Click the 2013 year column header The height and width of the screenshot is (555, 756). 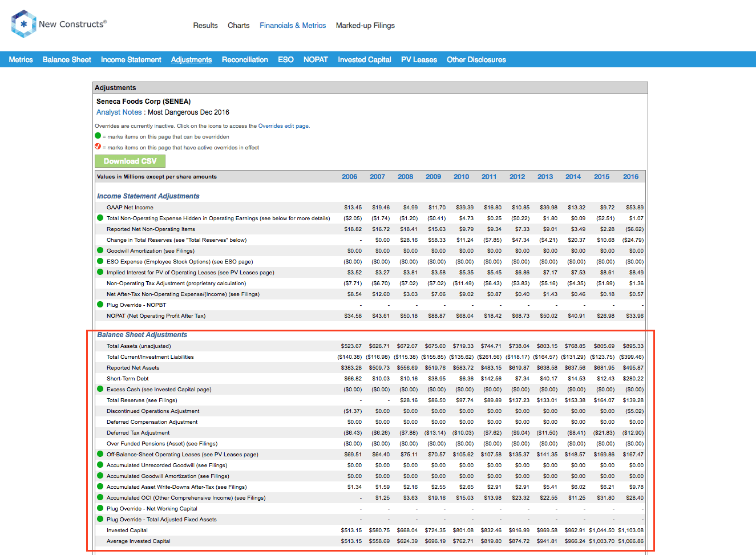click(x=545, y=177)
